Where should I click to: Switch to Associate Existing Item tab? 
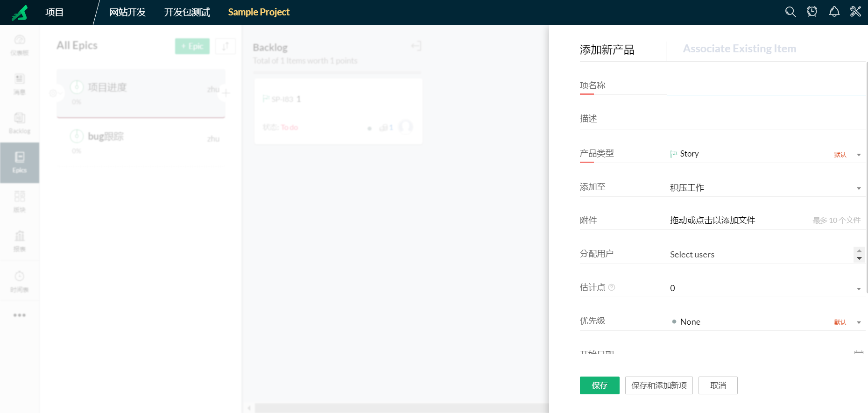click(x=739, y=49)
